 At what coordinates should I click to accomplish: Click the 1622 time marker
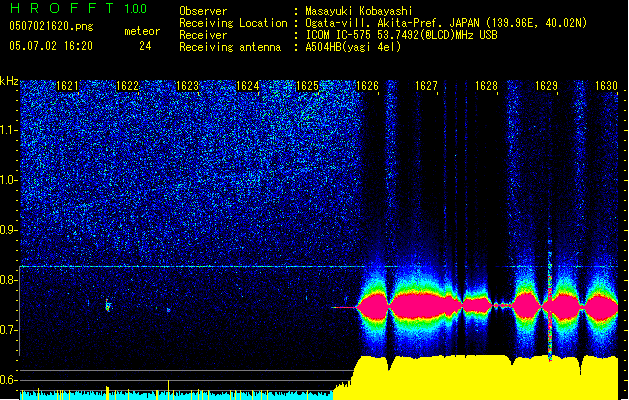(x=127, y=86)
